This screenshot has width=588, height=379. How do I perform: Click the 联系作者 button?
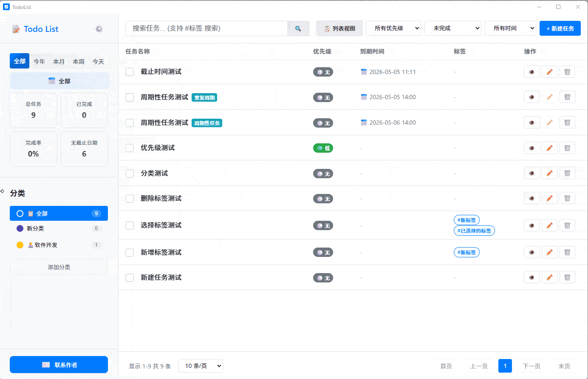[59, 365]
